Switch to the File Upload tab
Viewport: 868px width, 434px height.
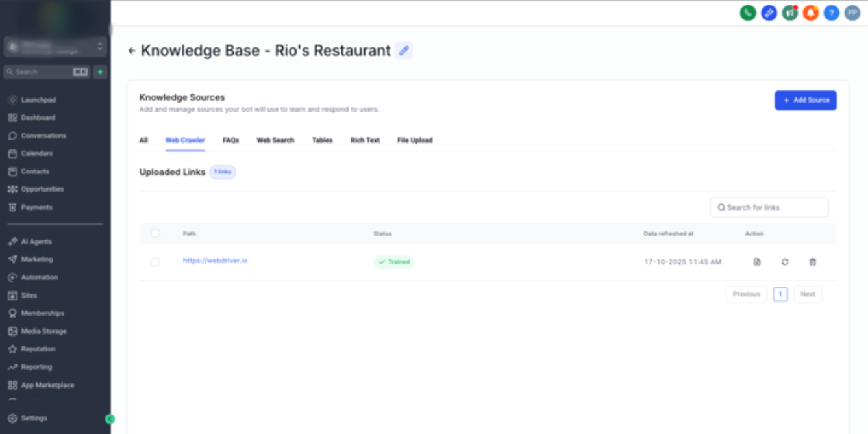coord(415,140)
